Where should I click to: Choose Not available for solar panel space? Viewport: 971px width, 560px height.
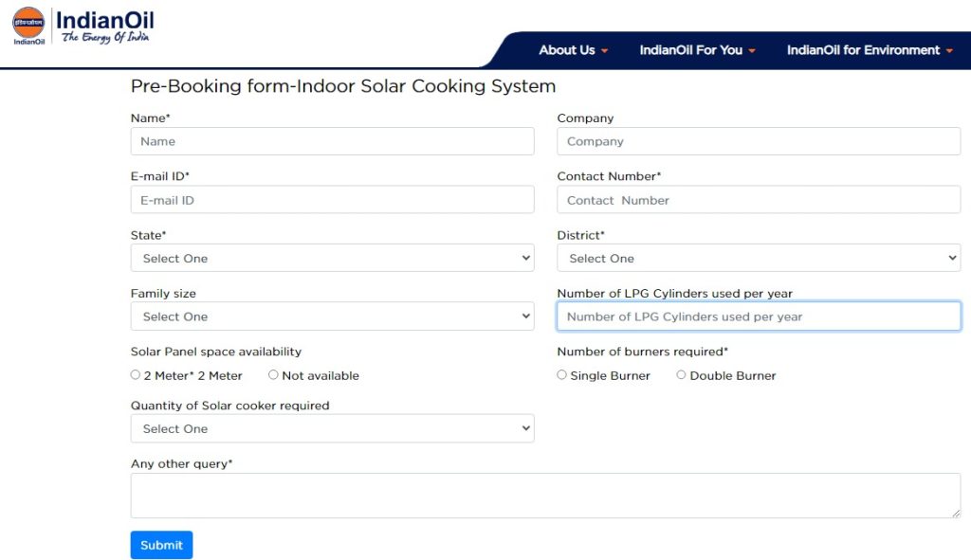point(273,375)
